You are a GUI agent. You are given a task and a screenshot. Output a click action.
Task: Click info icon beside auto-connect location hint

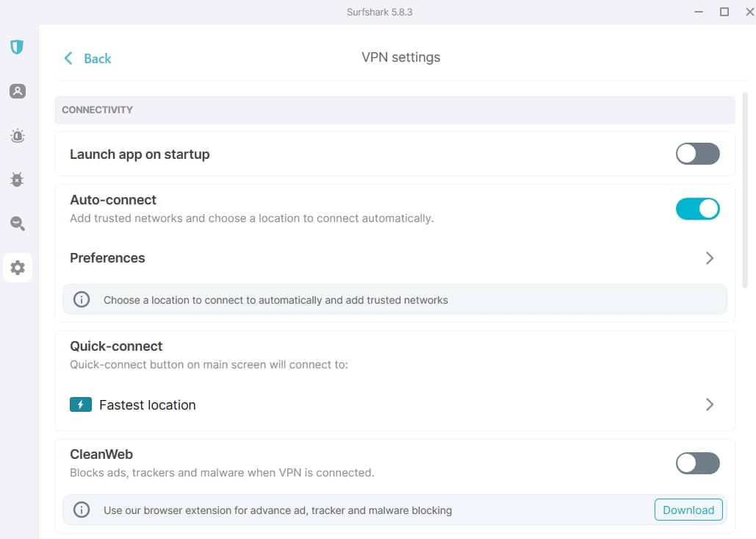click(82, 300)
